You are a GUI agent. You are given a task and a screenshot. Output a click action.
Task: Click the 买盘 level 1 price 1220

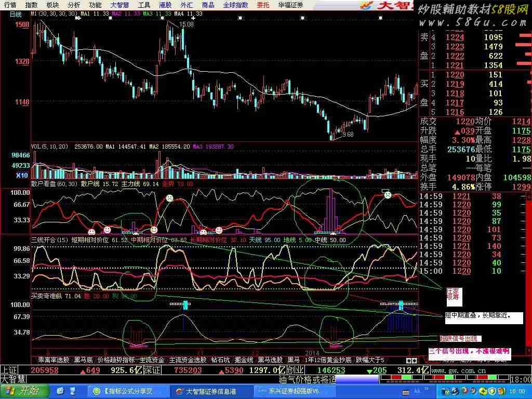pyautogui.click(x=455, y=75)
